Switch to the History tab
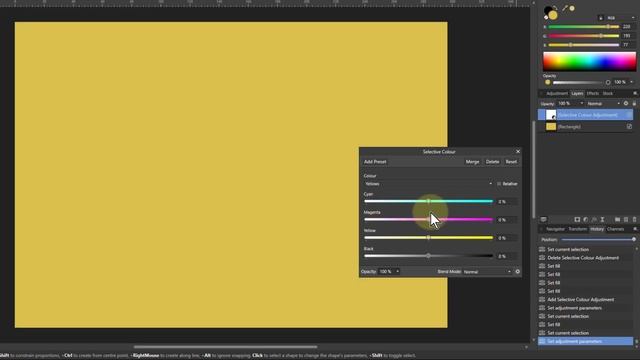Viewport: 640px width, 360px height. [597, 229]
